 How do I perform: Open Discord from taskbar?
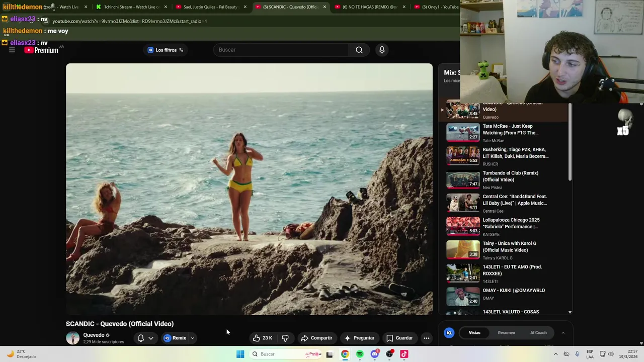[374, 354]
